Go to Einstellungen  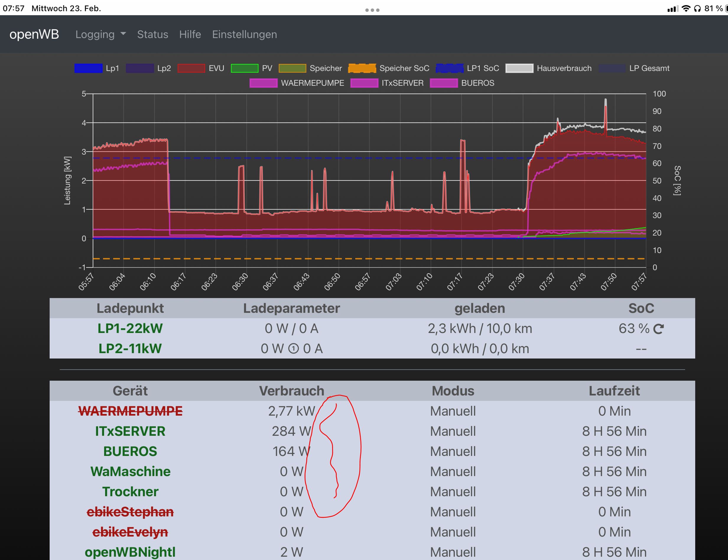pos(244,34)
